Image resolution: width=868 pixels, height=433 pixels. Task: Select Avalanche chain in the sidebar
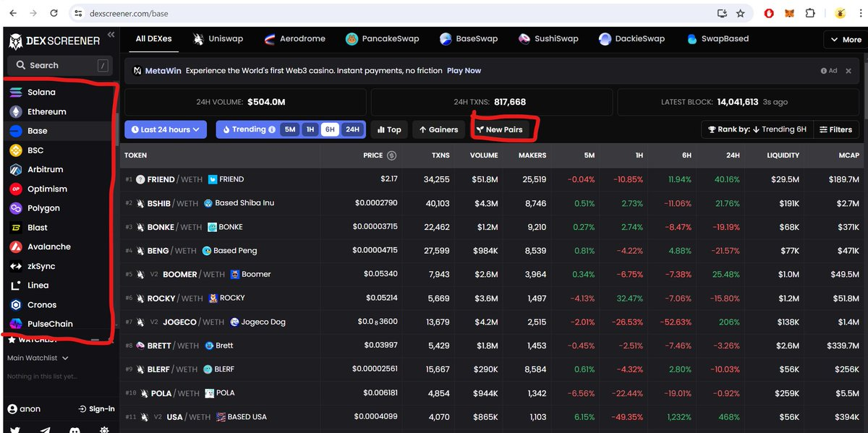click(60, 246)
